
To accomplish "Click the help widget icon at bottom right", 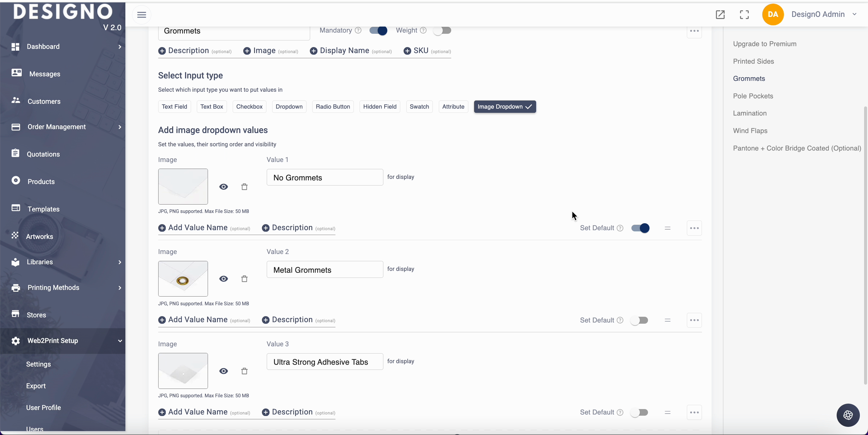I will pyautogui.click(x=848, y=415).
